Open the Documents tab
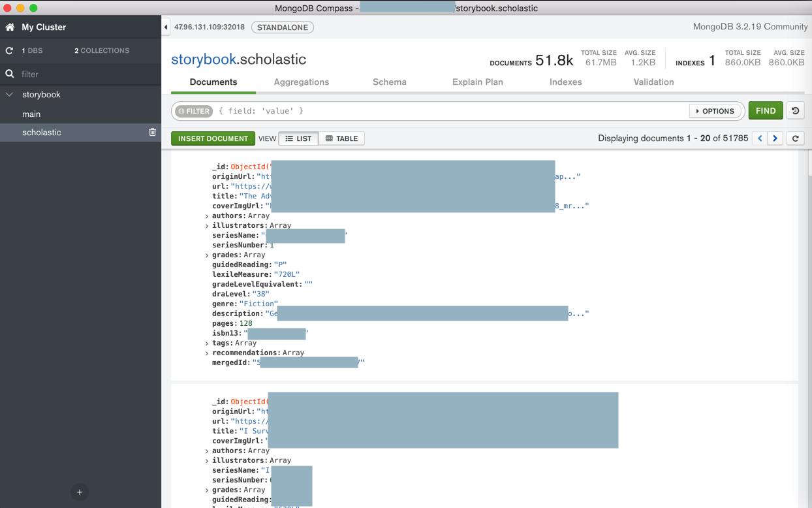This screenshot has width=812, height=508. point(213,82)
